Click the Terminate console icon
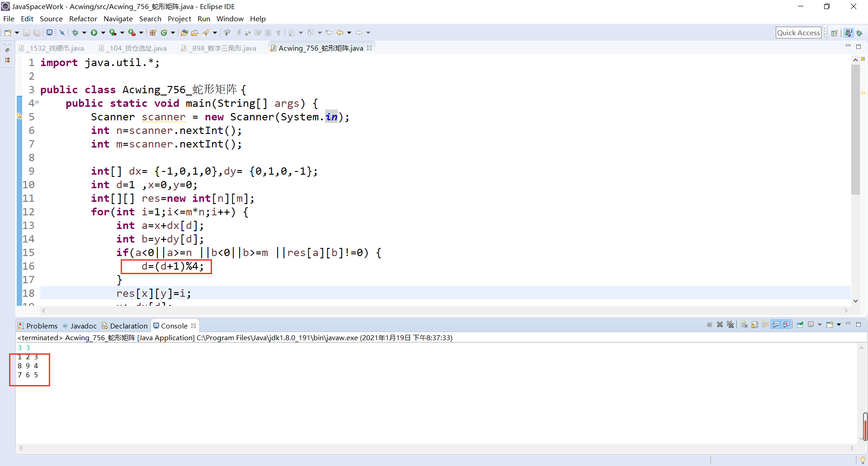The width and height of the screenshot is (868, 466). (x=709, y=324)
